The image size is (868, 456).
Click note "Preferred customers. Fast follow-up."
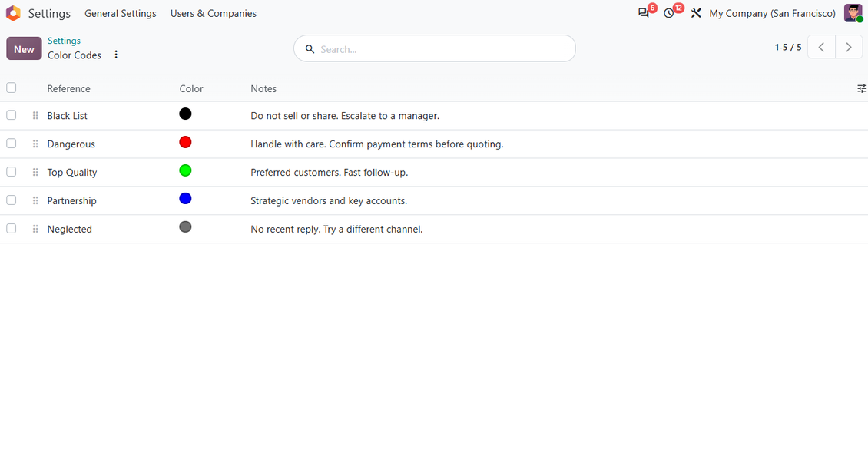tap(330, 173)
